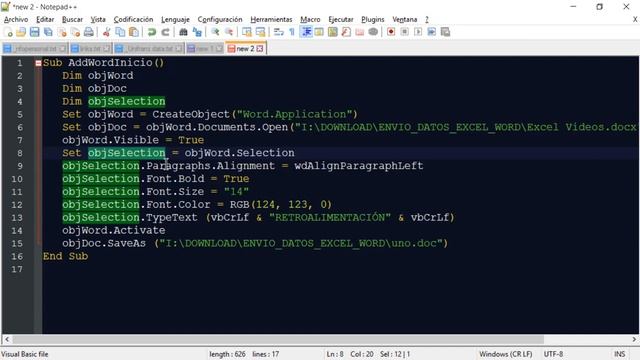This screenshot has width=640, height=360.
Task: Show the Document Map panel icon
Action: point(333,32)
